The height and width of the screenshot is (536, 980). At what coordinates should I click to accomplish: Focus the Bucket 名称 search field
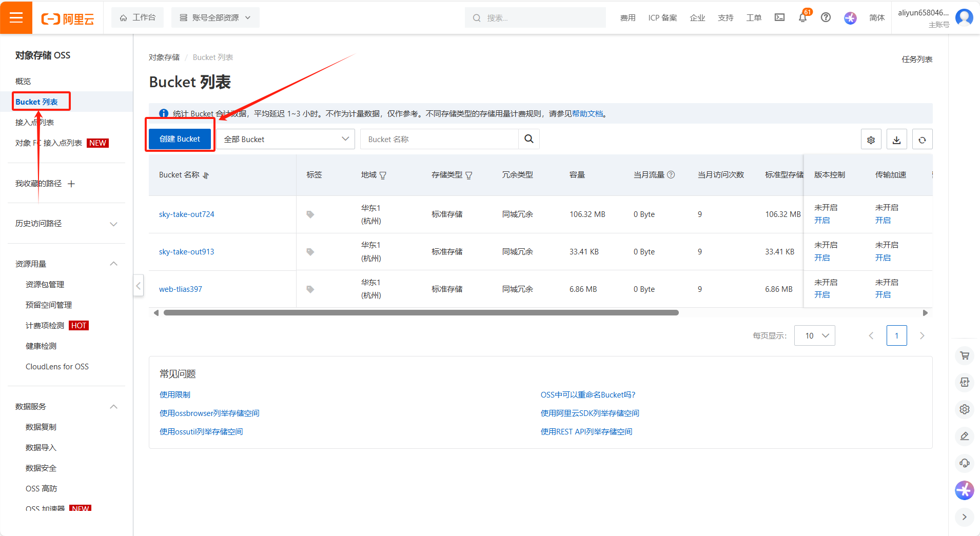tap(440, 139)
